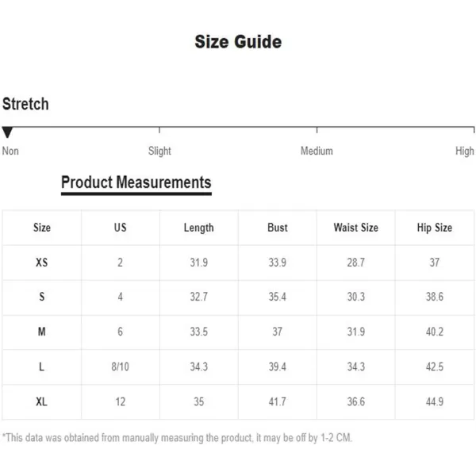Select the XS size row label
The width and height of the screenshot is (476, 476).
coord(42,263)
